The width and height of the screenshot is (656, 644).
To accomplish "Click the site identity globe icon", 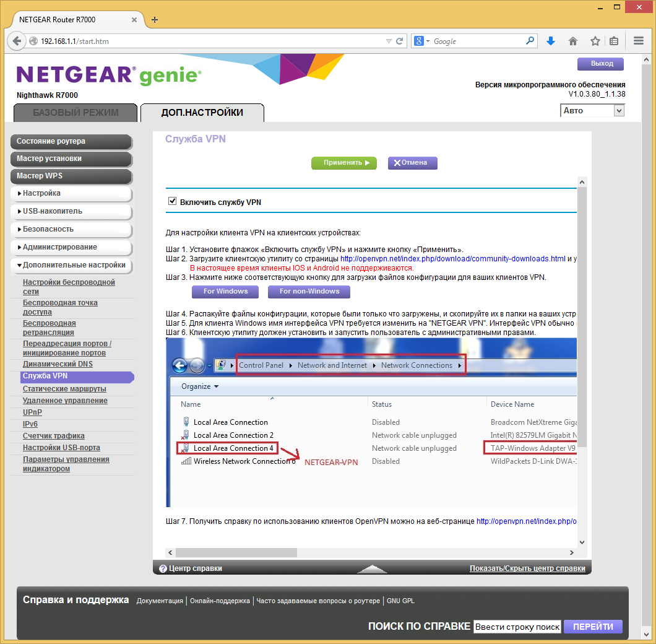I will coord(33,41).
